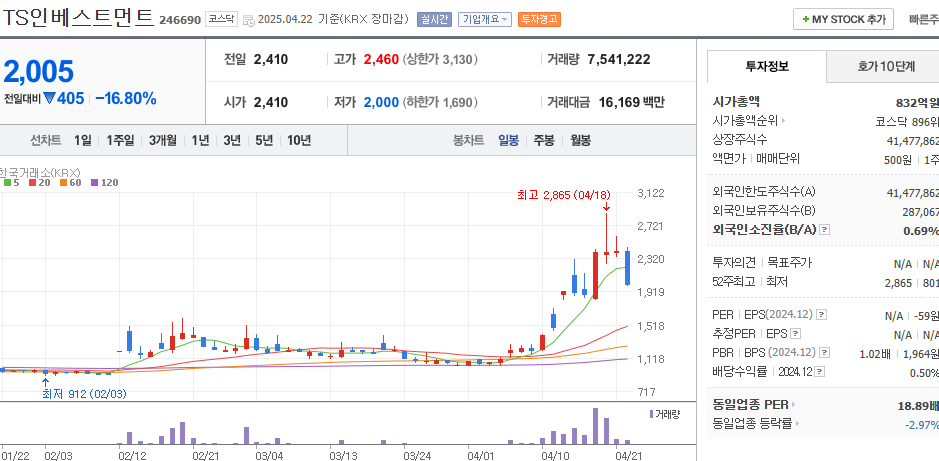Click the 외국인보유주식수(B) label

[764, 211]
